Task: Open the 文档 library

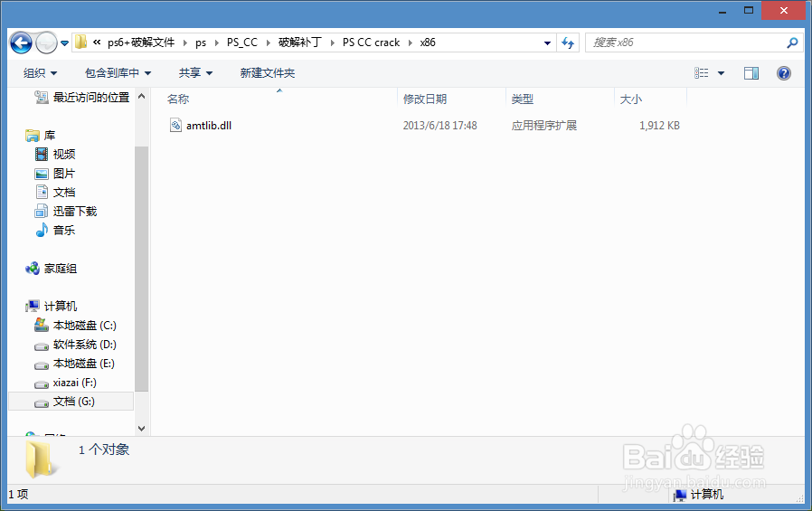Action: pyautogui.click(x=64, y=192)
